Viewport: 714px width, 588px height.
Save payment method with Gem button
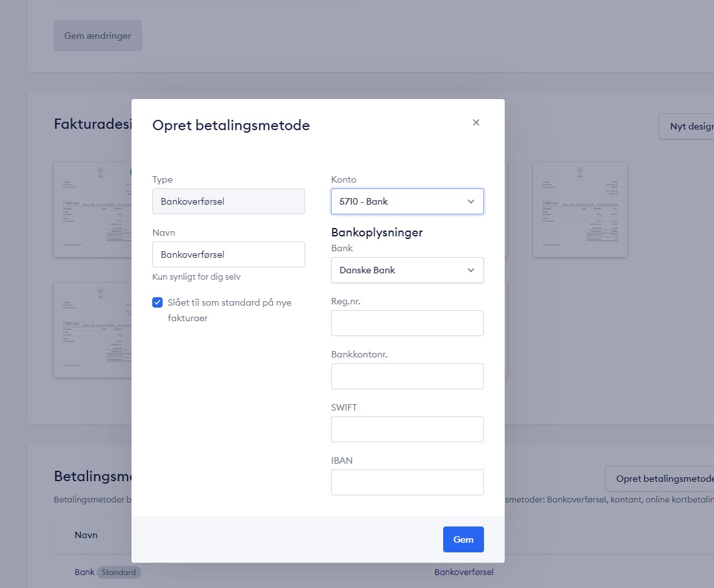[x=463, y=539]
